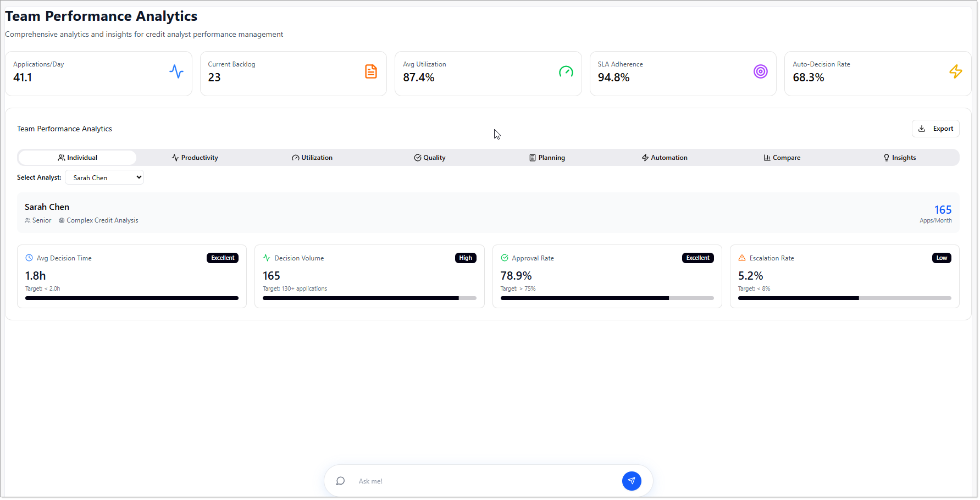Open the Quality tab
Image resolution: width=980 pixels, height=500 pixels.
[x=430, y=158]
